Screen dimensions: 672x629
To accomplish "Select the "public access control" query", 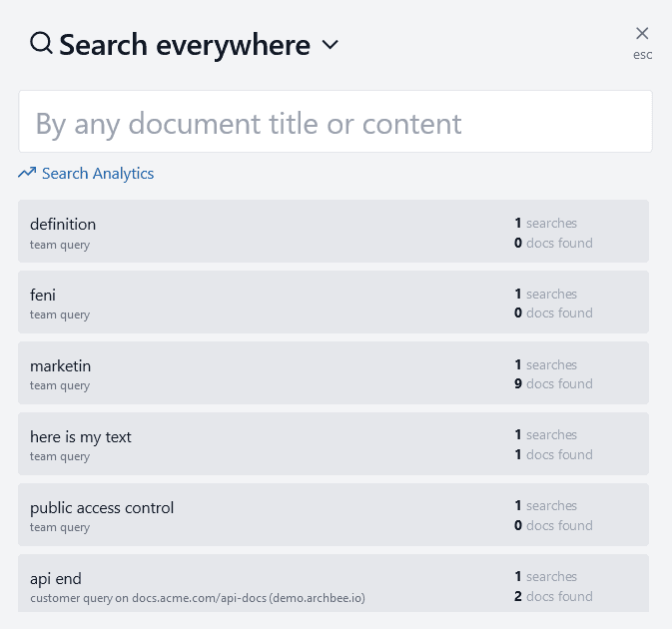I will (102, 507).
